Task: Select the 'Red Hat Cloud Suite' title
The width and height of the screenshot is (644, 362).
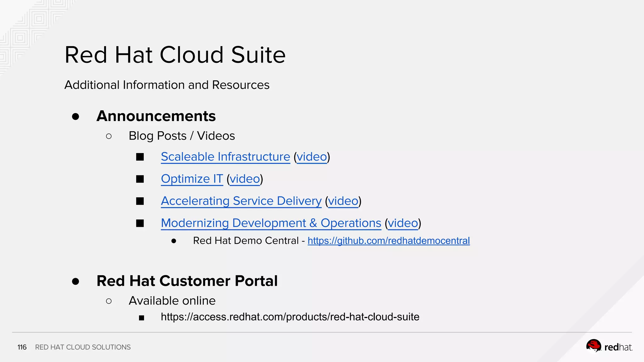Action: coord(175,55)
